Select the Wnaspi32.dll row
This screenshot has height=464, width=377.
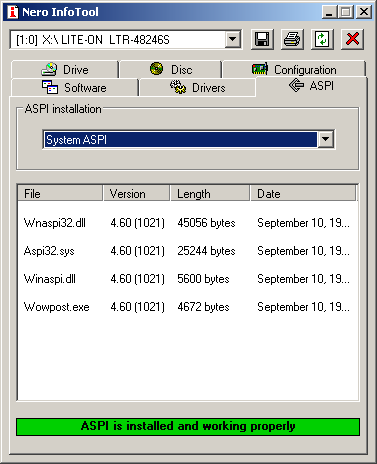[188, 223]
